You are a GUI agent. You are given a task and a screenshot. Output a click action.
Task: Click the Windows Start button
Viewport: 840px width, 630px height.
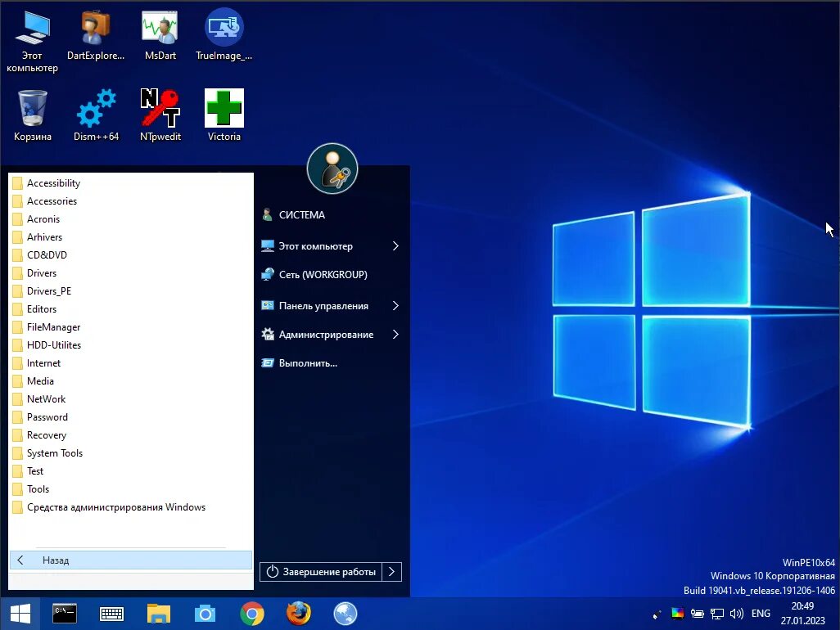pyautogui.click(x=20, y=614)
